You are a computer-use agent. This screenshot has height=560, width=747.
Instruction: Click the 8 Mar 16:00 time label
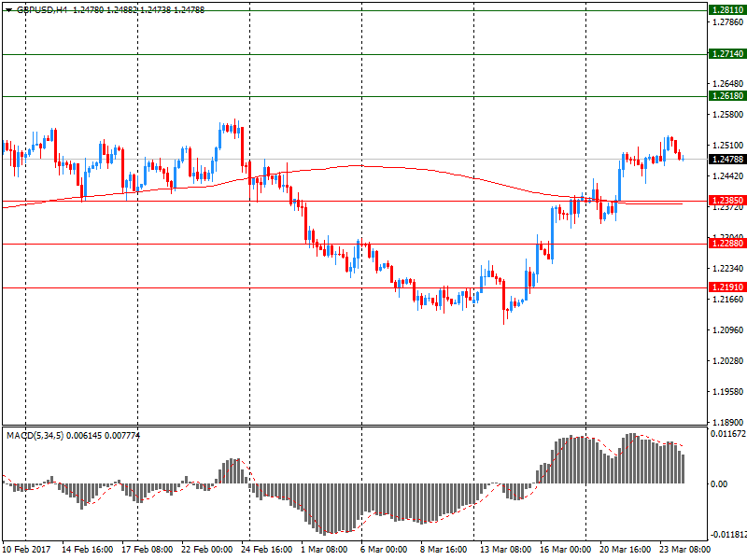444,550
